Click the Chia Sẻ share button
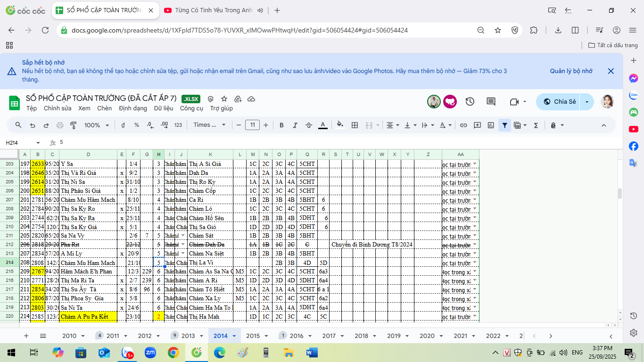The image size is (644, 362). [x=559, y=101]
